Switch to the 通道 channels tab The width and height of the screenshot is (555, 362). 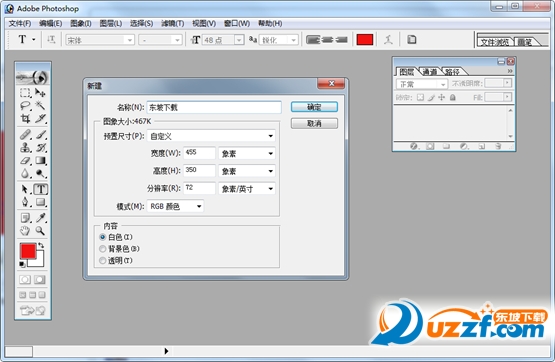coord(430,72)
